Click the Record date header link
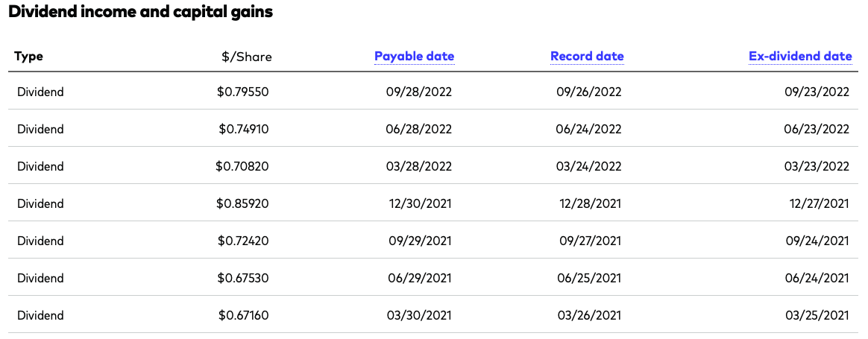 [587, 56]
